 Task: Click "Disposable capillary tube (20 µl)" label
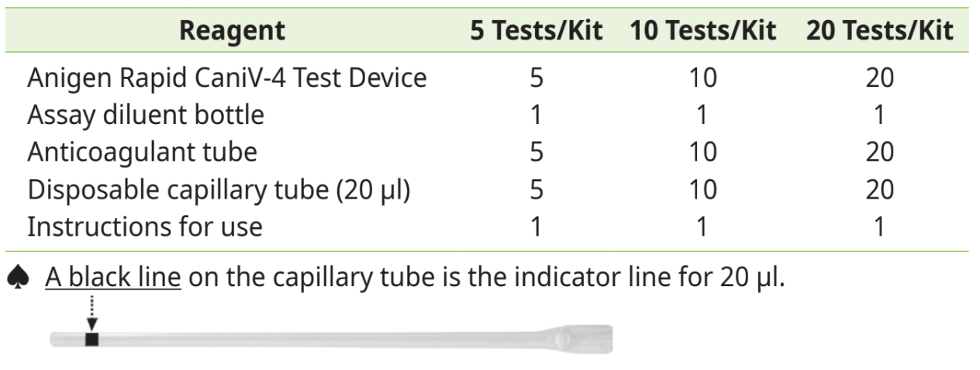coord(219,189)
